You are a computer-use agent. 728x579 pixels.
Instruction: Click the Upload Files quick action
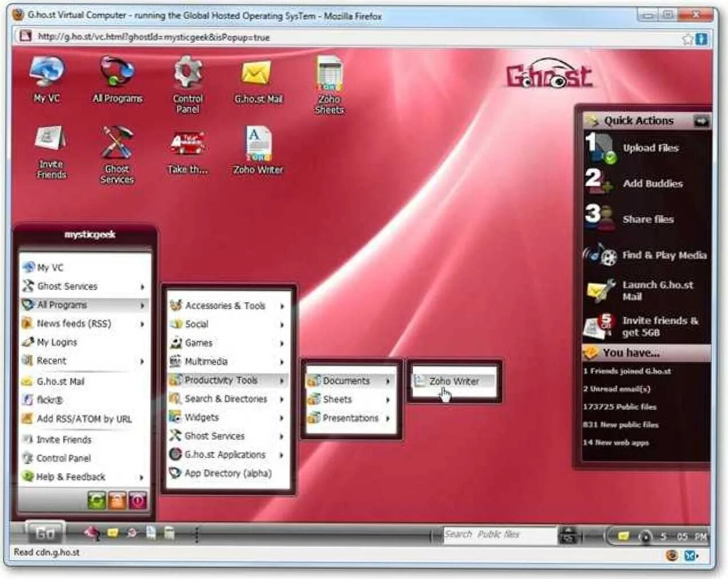632,148
